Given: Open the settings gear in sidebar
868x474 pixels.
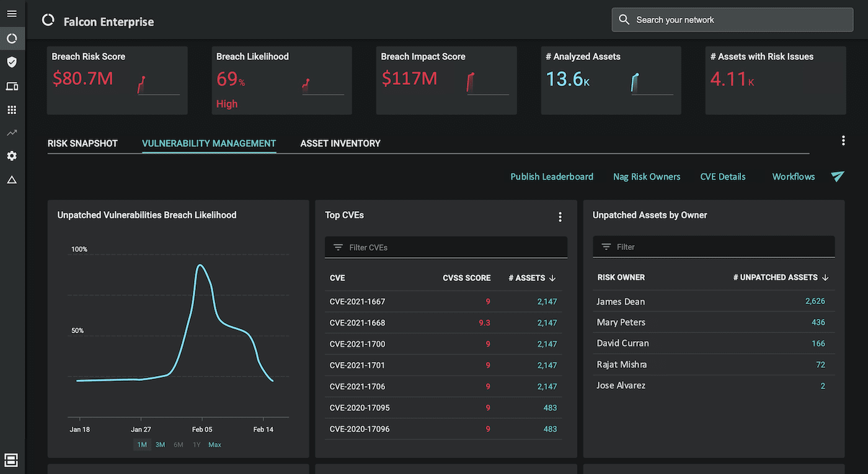Looking at the screenshot, I should point(12,156).
